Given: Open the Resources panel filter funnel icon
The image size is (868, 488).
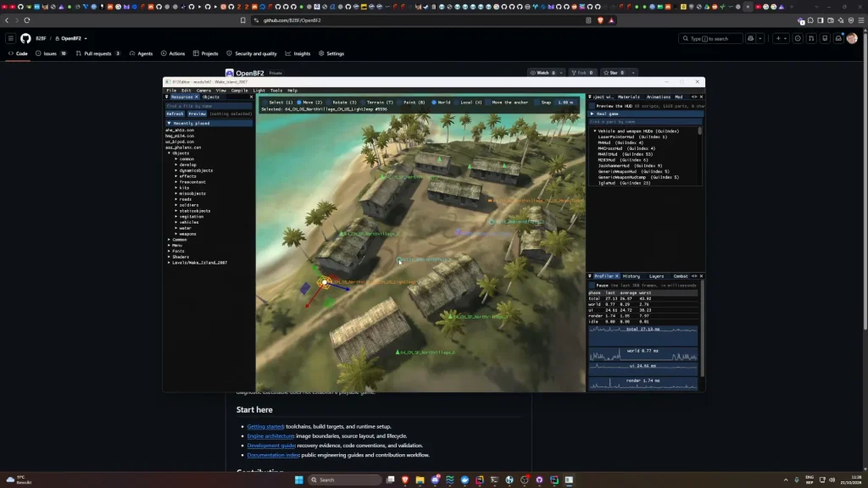Looking at the screenshot, I should click(167, 97).
